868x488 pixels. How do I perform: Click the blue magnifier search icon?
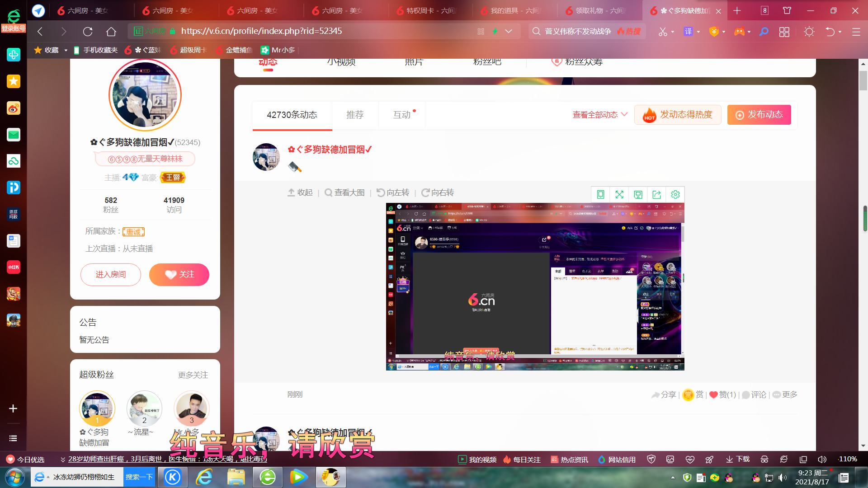point(764,32)
